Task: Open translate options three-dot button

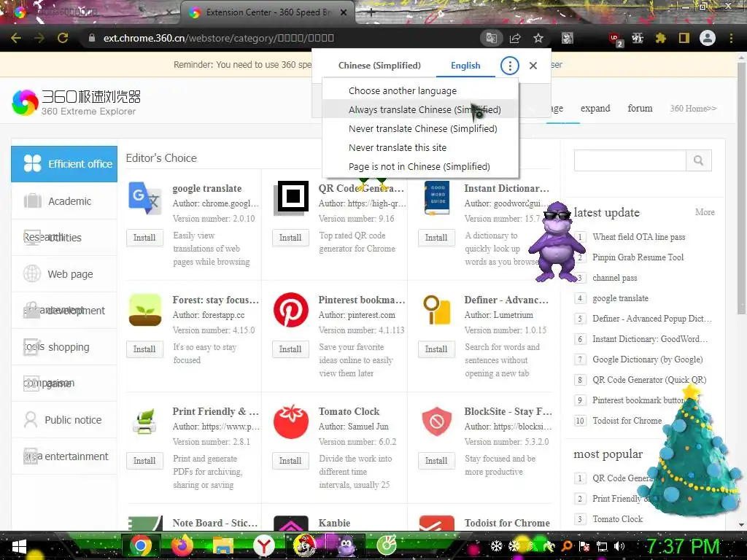Action: coord(510,66)
